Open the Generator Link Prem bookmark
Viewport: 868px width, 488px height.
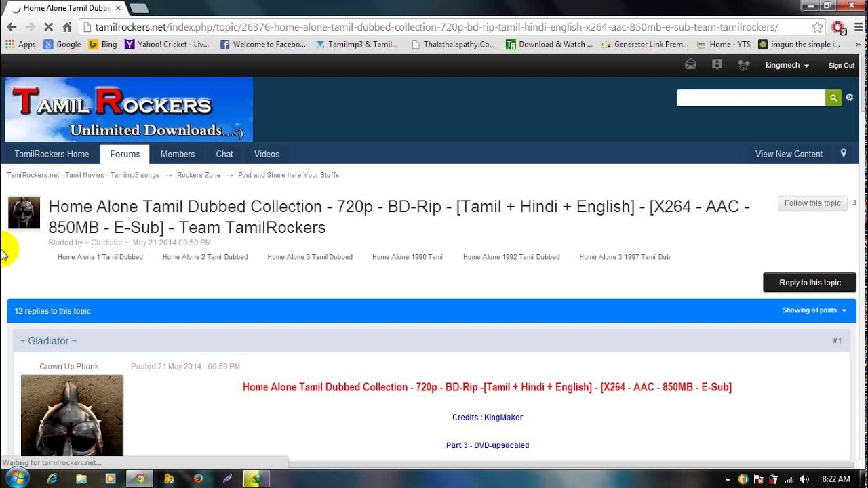click(x=645, y=45)
